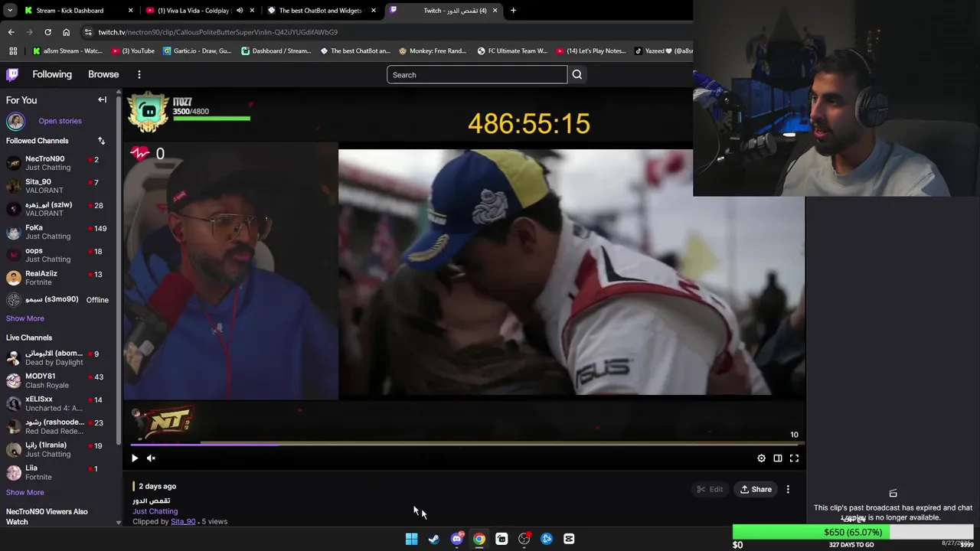Open the Windows Start menu
The height and width of the screenshot is (551, 980).
pyautogui.click(x=411, y=539)
